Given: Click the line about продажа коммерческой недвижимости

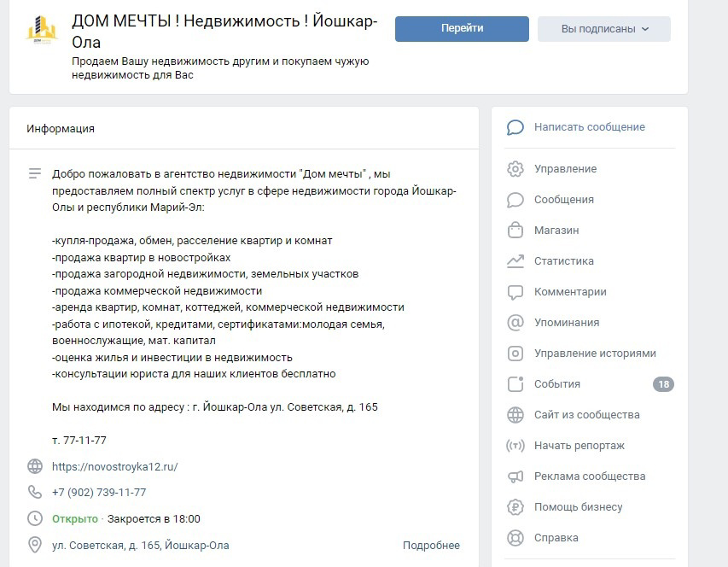Looking at the screenshot, I should [157, 291].
